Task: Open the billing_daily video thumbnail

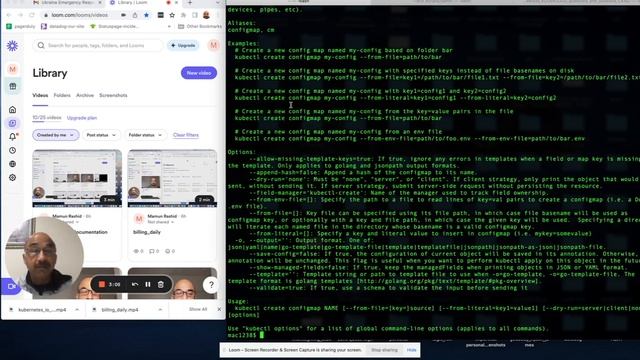Action: [x=172, y=178]
